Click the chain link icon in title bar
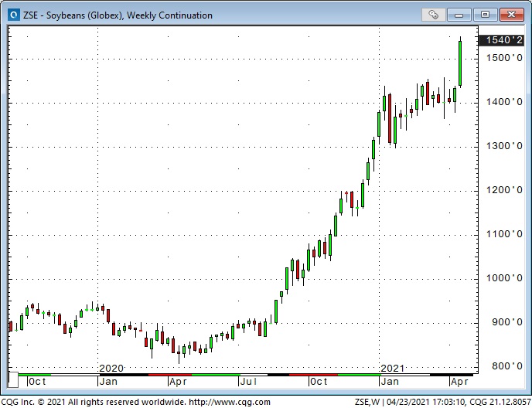 click(433, 15)
